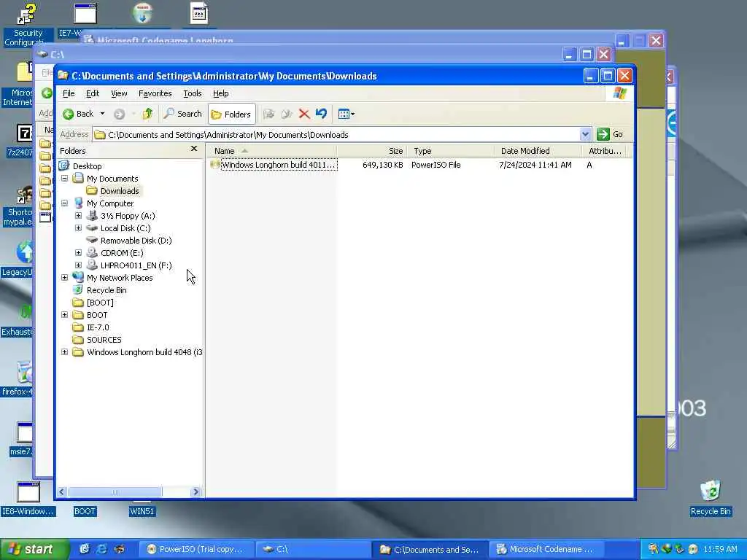
Task: Select the [BOOT] folder in tree
Action: pyautogui.click(x=100, y=303)
